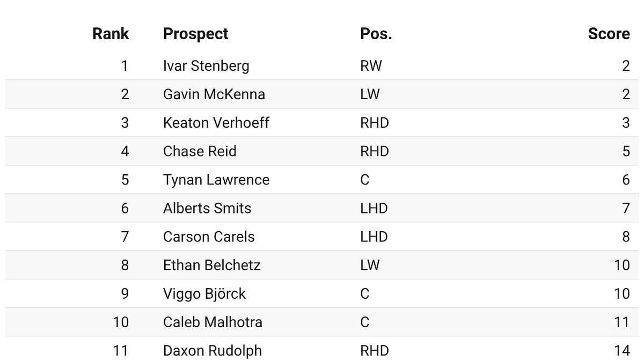Click Keaton Verhoeff's name
644x362 pixels.
pyautogui.click(x=216, y=123)
